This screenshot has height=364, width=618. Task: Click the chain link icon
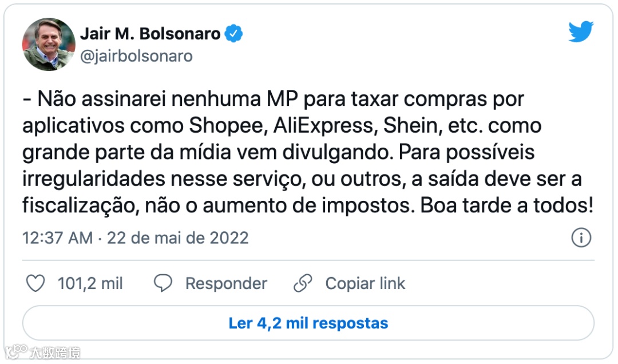302,283
